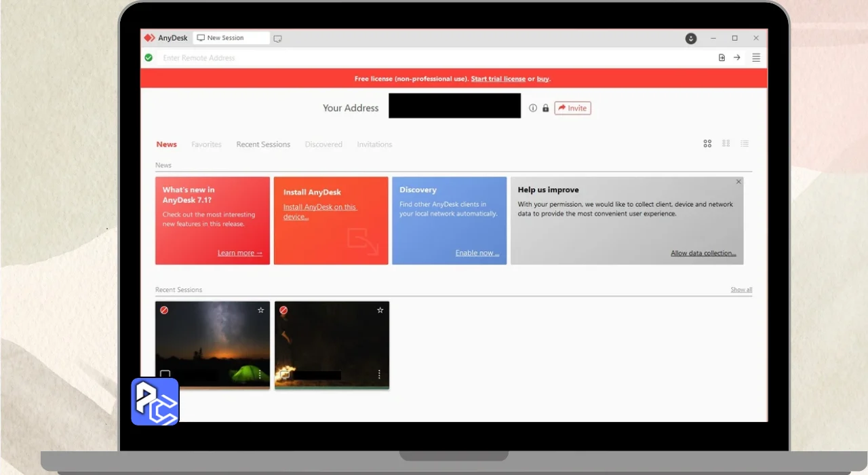This screenshot has height=475, width=868.
Task: Click Show all for Recent Sessions
Action: (x=741, y=290)
